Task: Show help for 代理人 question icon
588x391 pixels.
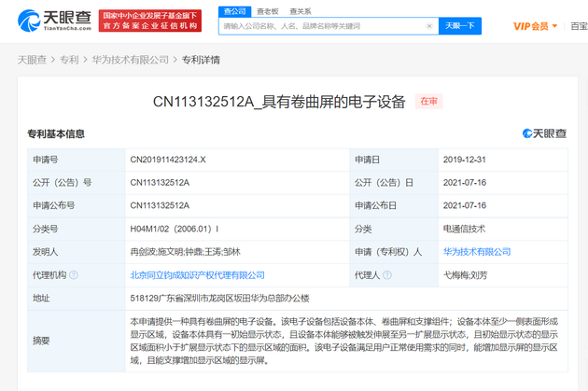Action: (387, 275)
